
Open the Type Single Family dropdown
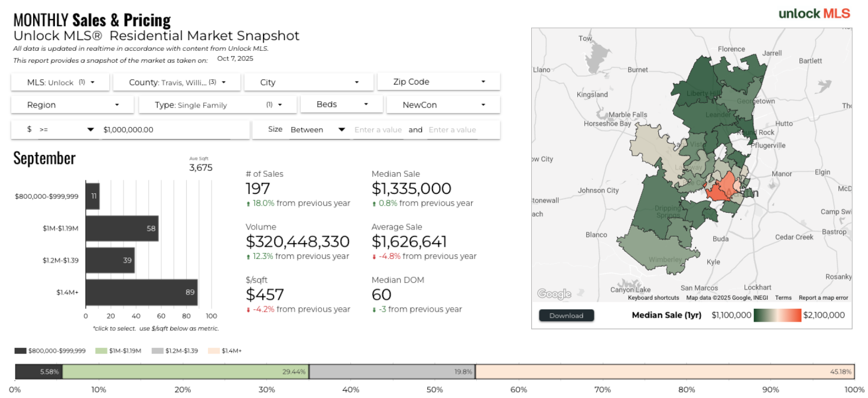coord(217,105)
